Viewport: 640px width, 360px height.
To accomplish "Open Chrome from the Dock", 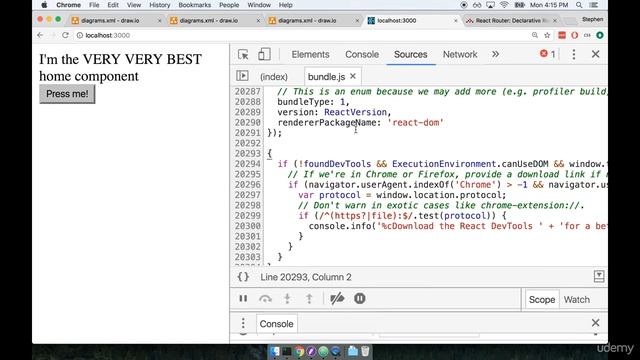I will (x=299, y=351).
